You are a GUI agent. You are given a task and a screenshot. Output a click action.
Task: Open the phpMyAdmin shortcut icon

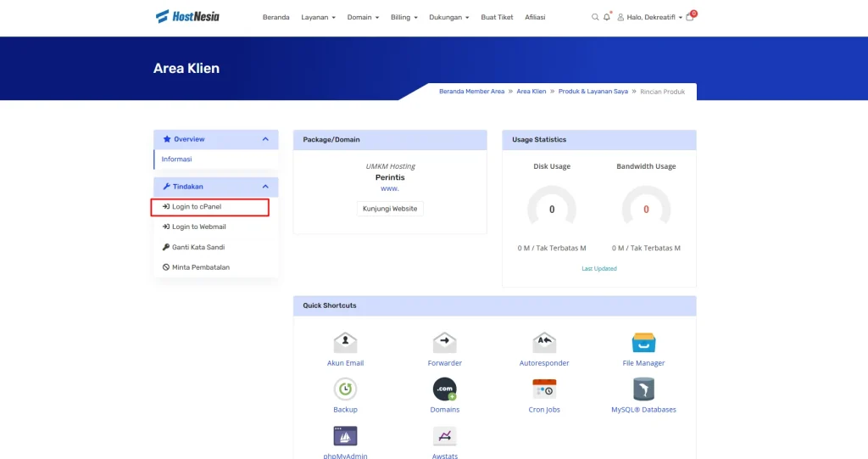click(x=345, y=436)
